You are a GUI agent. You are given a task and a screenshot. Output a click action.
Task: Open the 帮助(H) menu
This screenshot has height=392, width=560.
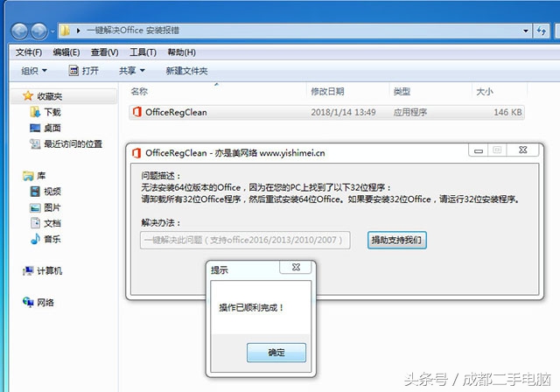pyautogui.click(x=181, y=52)
